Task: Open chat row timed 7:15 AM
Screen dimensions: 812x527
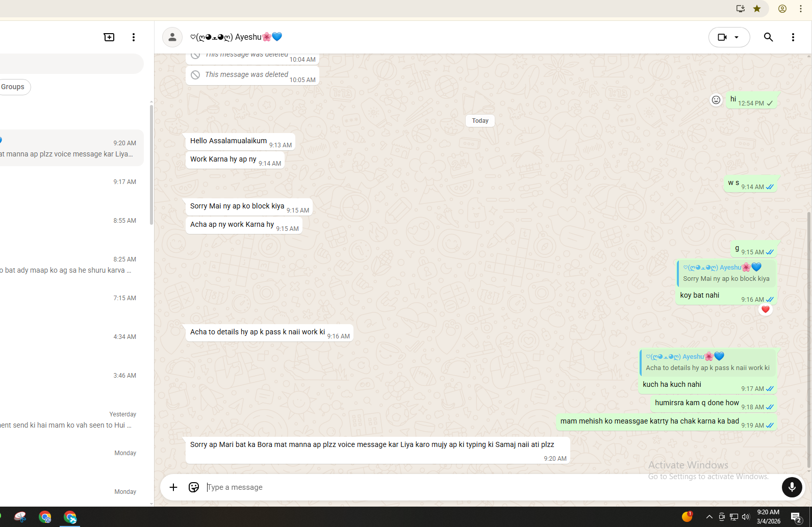Action: point(71,303)
